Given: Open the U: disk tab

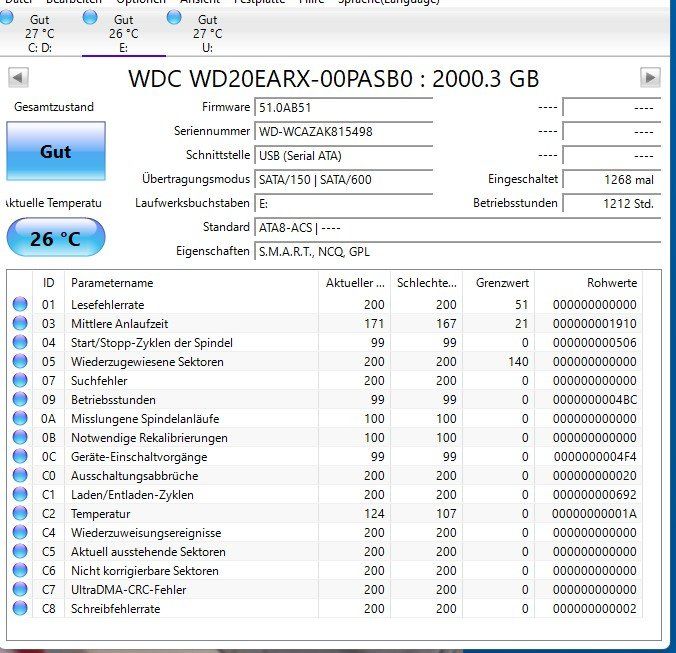Looking at the screenshot, I should pos(207,33).
